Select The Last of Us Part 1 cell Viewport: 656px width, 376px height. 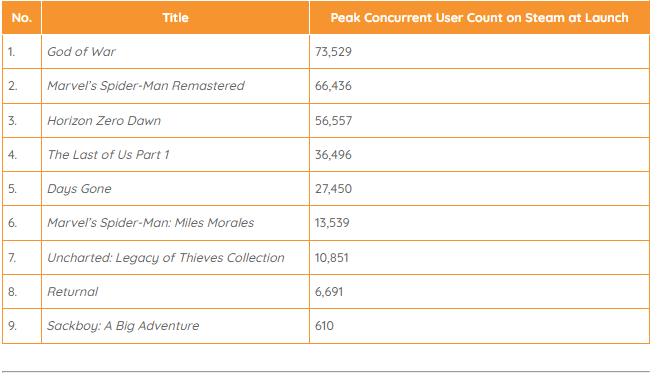(x=175, y=155)
